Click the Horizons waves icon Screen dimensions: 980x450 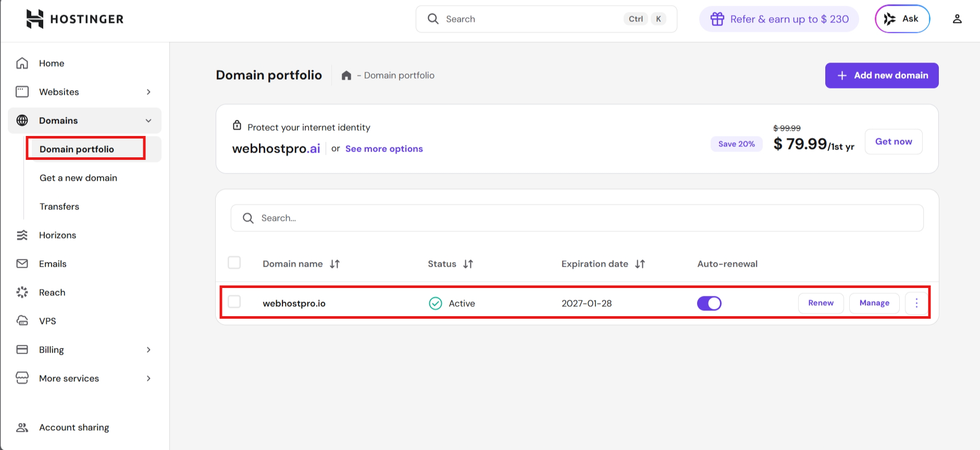(22, 235)
